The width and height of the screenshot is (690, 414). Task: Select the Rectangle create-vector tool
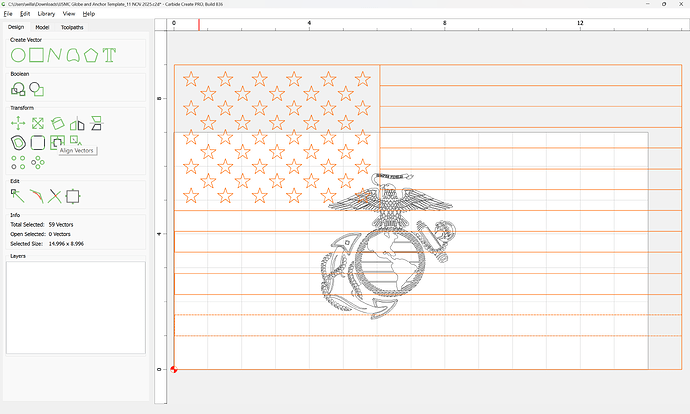[36, 53]
